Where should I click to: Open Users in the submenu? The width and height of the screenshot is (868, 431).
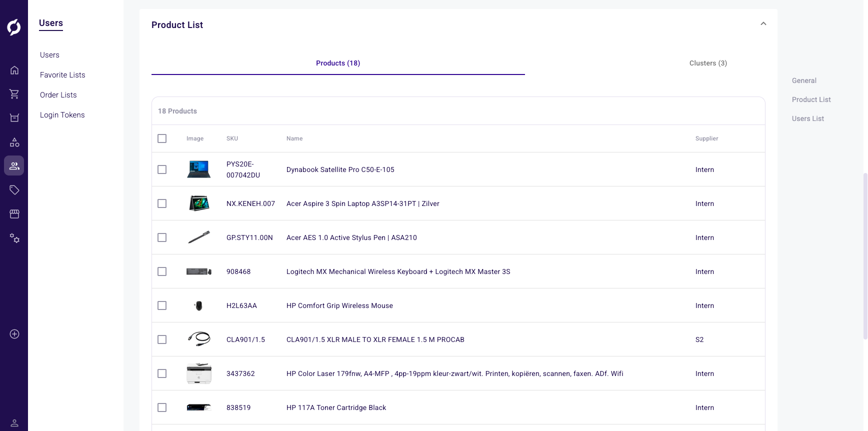click(49, 55)
